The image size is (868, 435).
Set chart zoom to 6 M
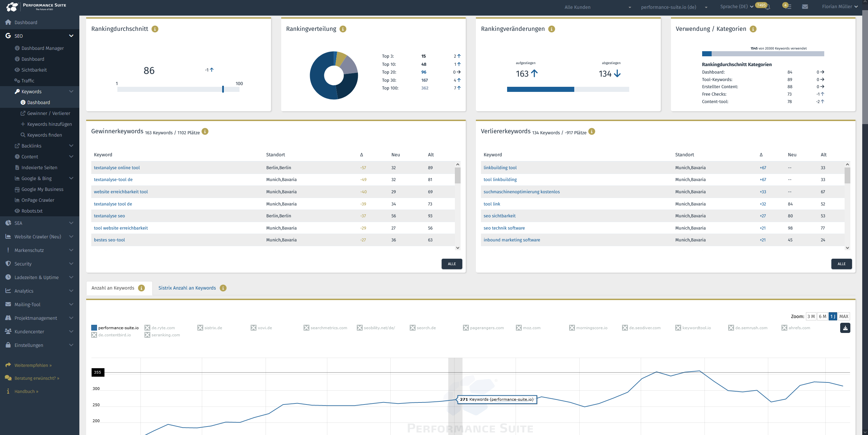coord(822,316)
